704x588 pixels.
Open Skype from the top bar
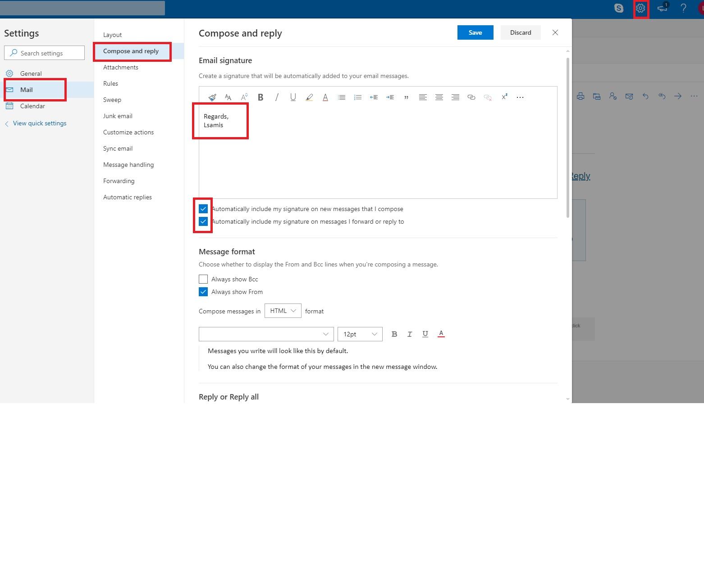tap(619, 8)
